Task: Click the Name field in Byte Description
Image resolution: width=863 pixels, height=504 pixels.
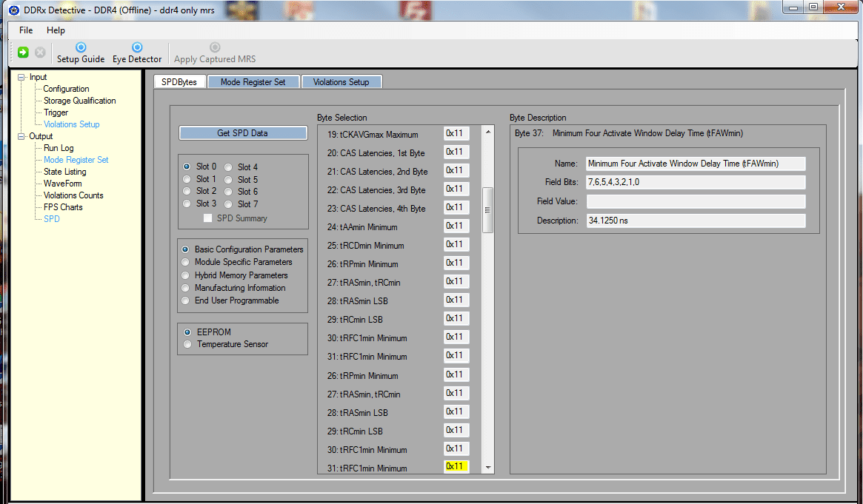Action: pos(696,164)
